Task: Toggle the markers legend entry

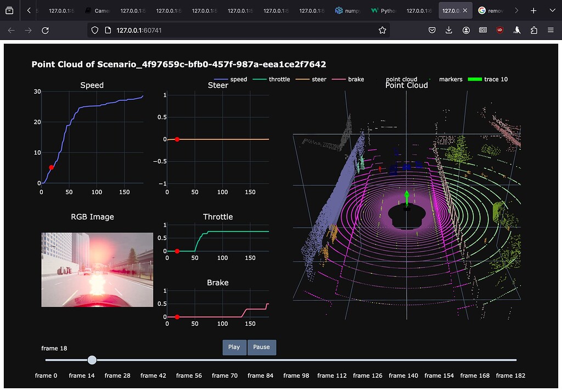Action: click(x=450, y=79)
